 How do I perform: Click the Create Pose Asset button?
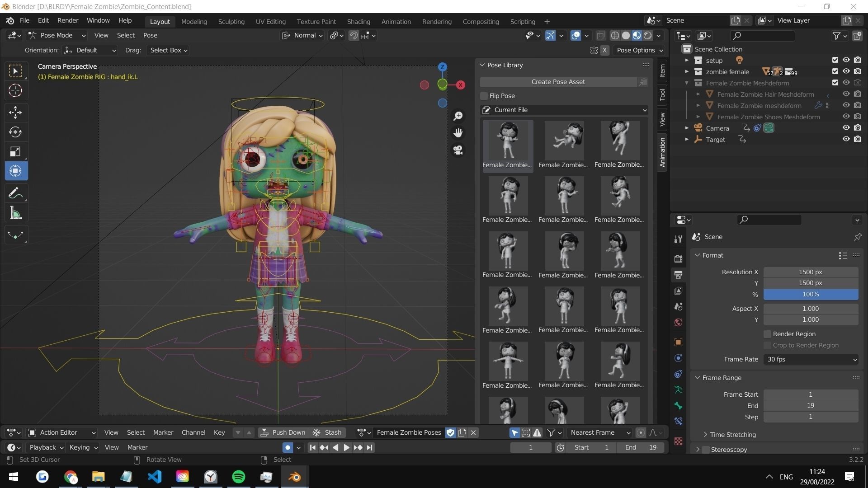(558, 82)
